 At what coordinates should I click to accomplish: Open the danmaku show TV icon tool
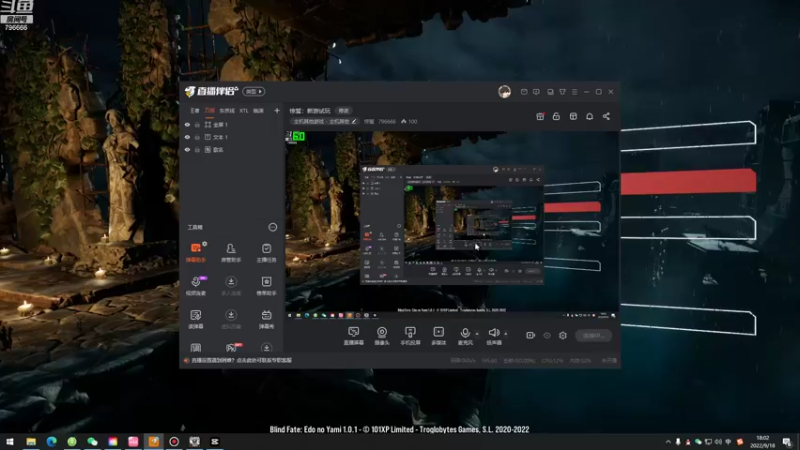click(x=266, y=319)
